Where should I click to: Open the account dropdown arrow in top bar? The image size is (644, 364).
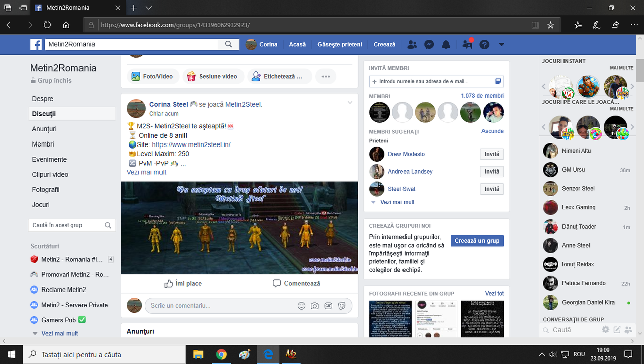pyautogui.click(x=501, y=44)
